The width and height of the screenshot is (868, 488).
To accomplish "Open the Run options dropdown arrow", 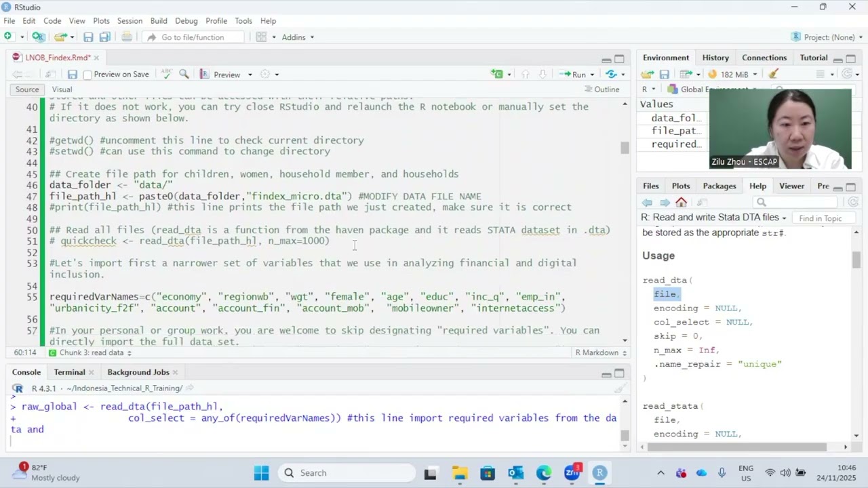I will click(592, 75).
